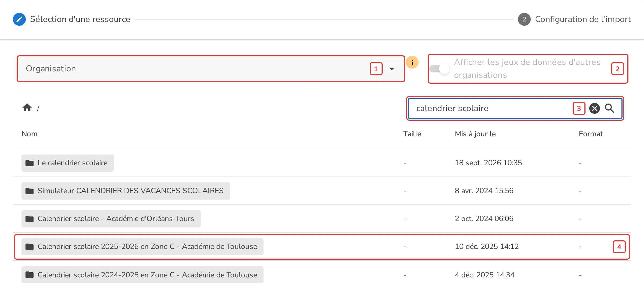The width and height of the screenshot is (644, 294).
Task: Open 'Calendrier scolaire 2025-2026 en Zone C' folder
Action: 142,247
